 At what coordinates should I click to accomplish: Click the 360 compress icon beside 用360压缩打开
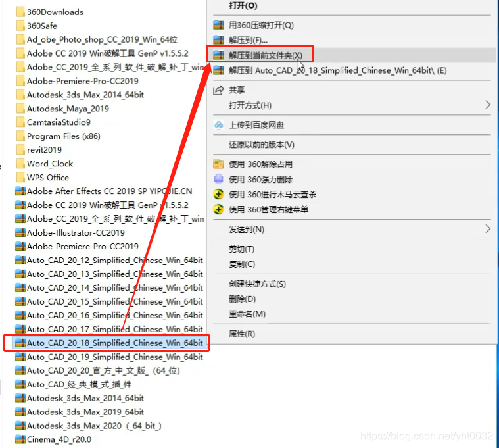(218, 25)
